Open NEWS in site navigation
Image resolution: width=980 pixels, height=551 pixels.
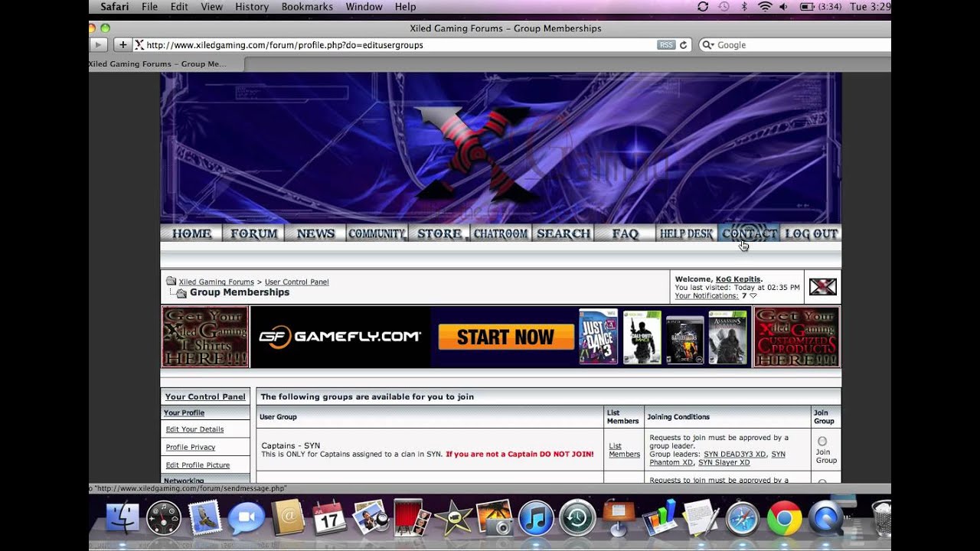pyautogui.click(x=315, y=233)
